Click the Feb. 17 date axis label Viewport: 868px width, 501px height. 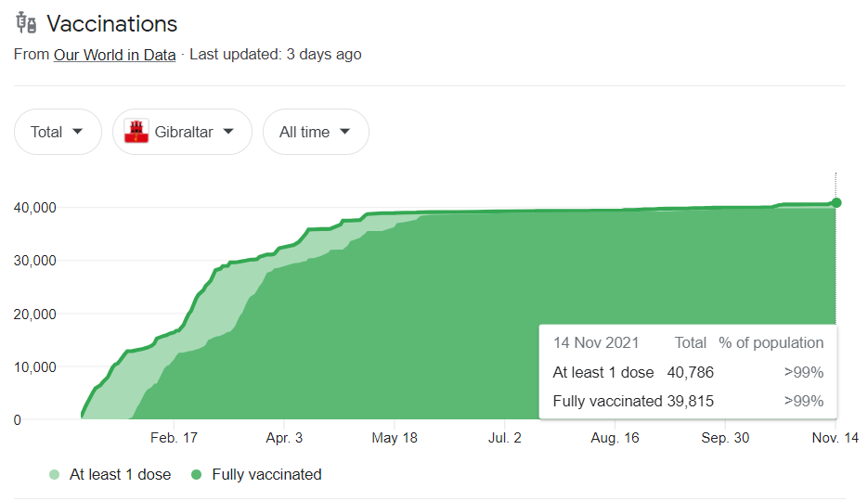tap(175, 439)
